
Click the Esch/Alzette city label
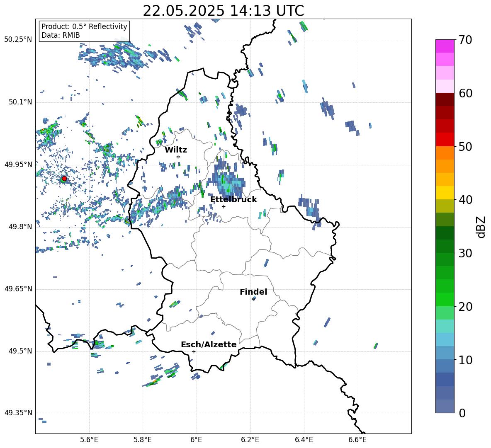(x=209, y=344)
